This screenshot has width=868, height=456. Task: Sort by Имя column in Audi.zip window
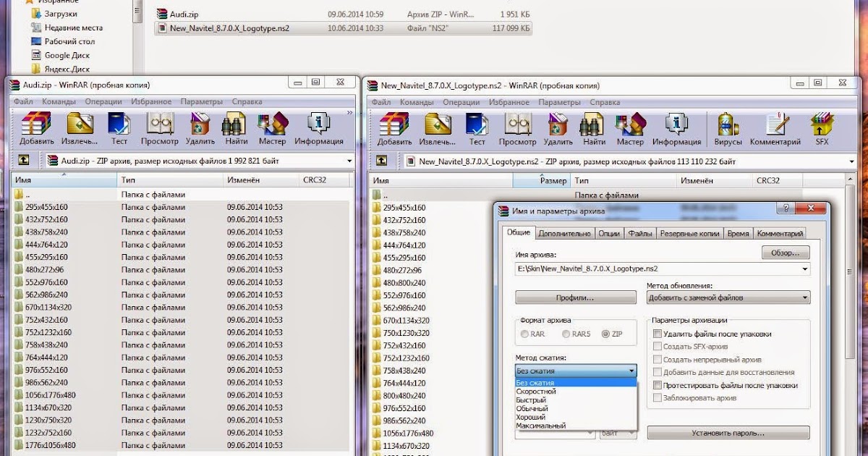64,180
